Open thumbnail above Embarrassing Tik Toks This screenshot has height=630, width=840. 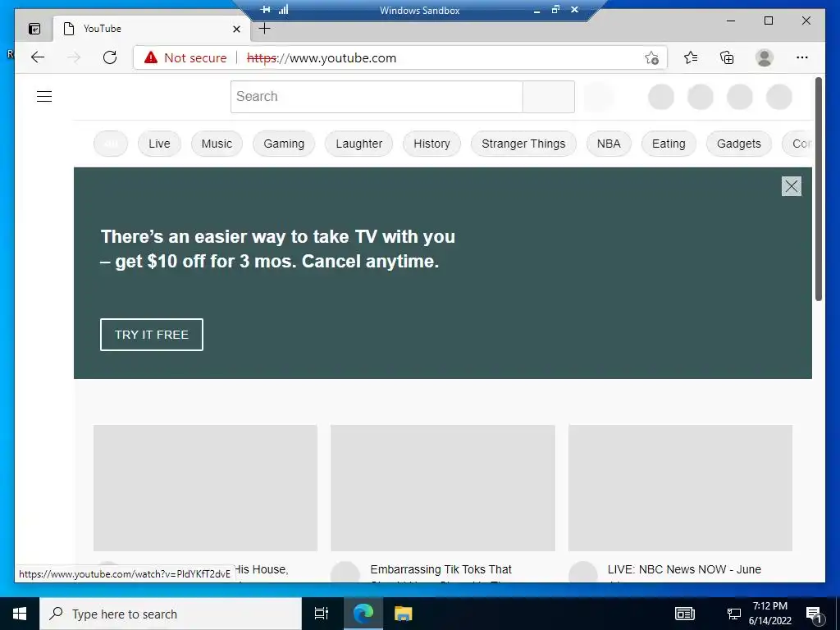coord(442,488)
